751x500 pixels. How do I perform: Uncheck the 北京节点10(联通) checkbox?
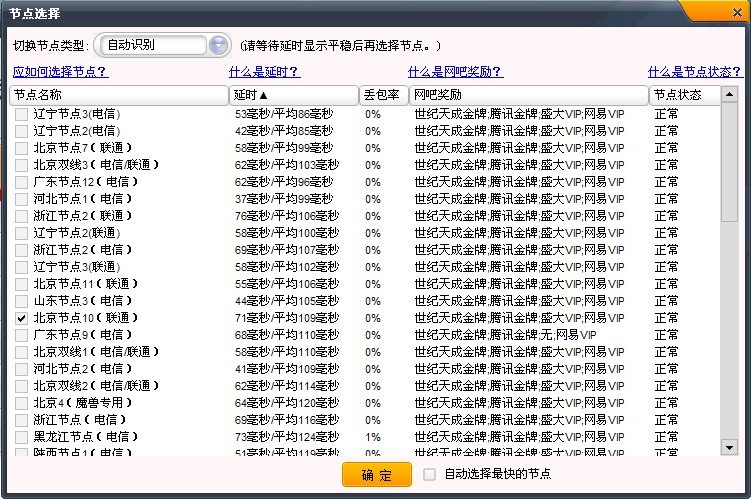[21, 318]
